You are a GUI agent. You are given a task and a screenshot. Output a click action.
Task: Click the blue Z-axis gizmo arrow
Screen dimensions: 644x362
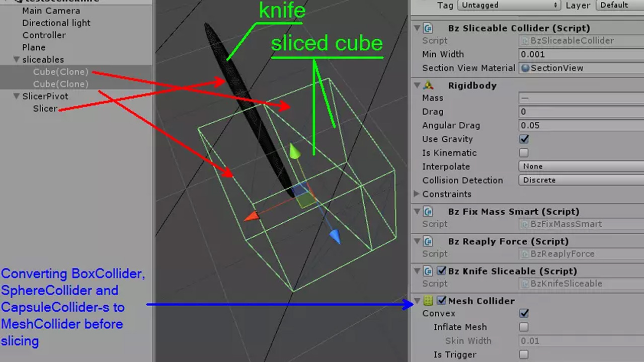pyautogui.click(x=335, y=236)
